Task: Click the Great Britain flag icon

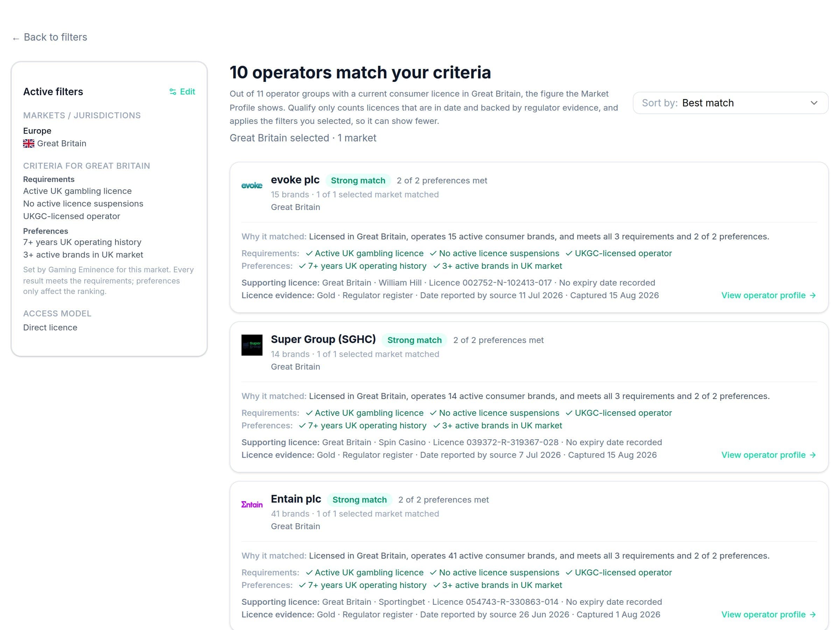Action: 28,143
